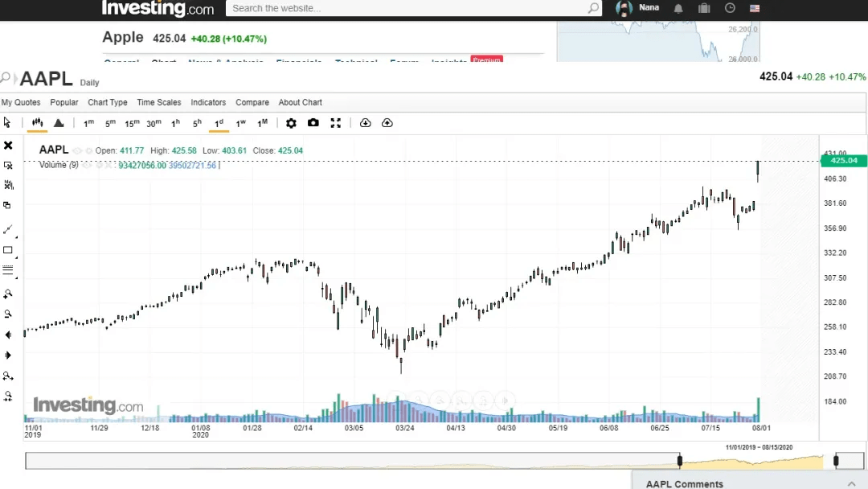
Task: Move chart left with arrow icon
Action: (x=8, y=335)
